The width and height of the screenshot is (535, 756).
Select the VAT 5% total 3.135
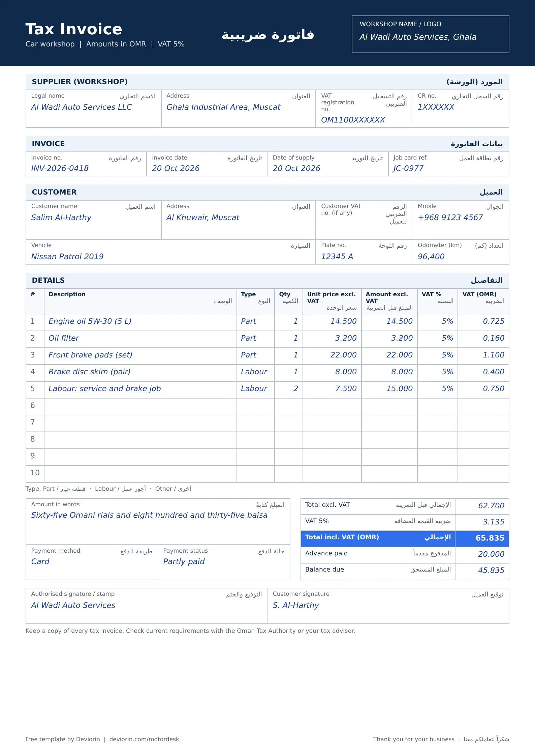(494, 522)
